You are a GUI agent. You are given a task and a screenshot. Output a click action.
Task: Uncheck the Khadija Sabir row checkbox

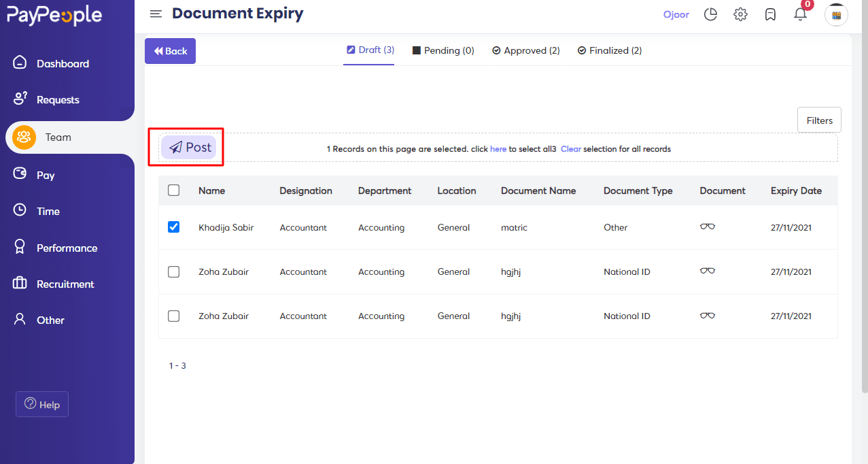coord(173,227)
